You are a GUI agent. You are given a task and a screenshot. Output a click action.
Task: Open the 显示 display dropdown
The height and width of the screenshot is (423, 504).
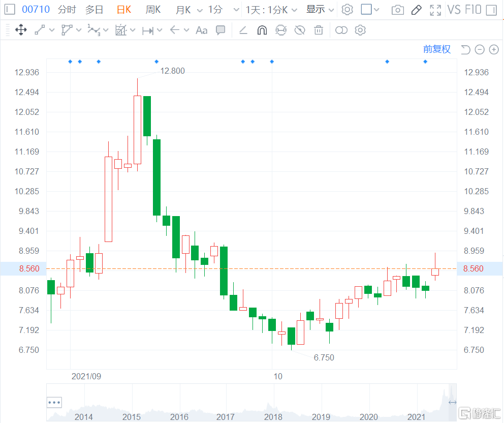coord(320,9)
